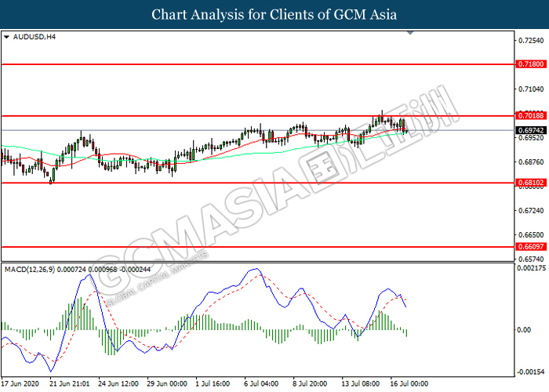549x392 pixels.
Task: Click the 29 Jun 00:00 date label
Action: [168, 385]
